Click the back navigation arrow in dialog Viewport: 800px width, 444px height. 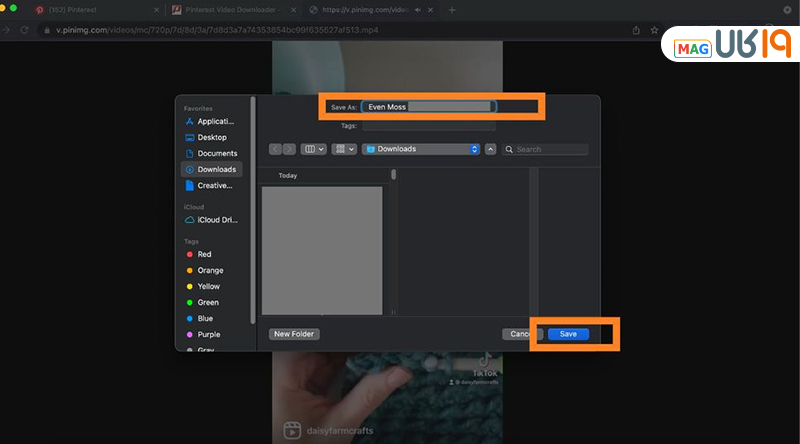point(275,149)
